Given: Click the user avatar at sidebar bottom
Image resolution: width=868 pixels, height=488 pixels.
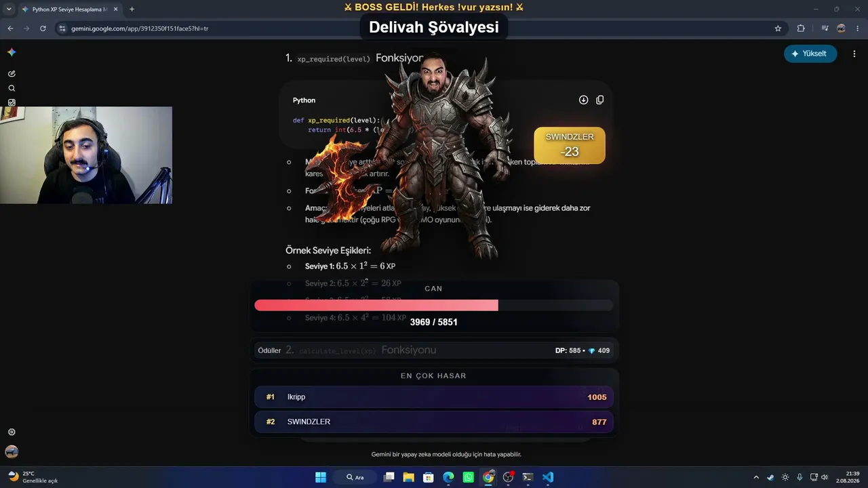Looking at the screenshot, I should (x=12, y=451).
